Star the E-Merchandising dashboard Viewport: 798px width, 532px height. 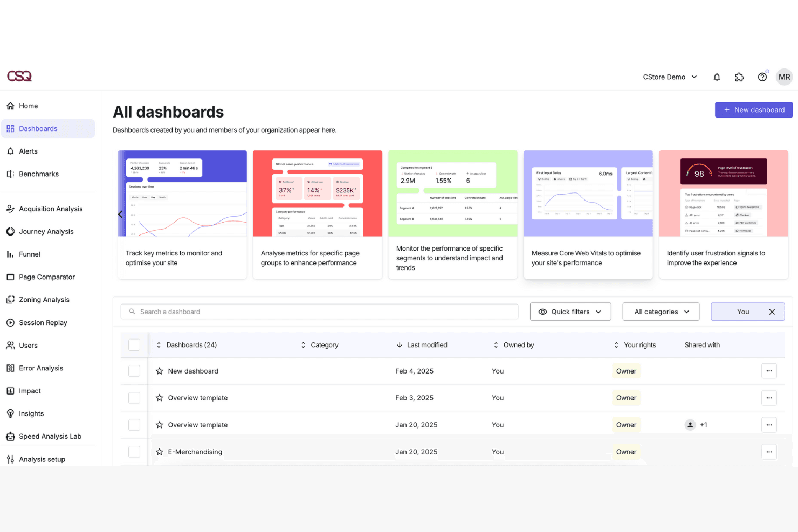coord(160,452)
